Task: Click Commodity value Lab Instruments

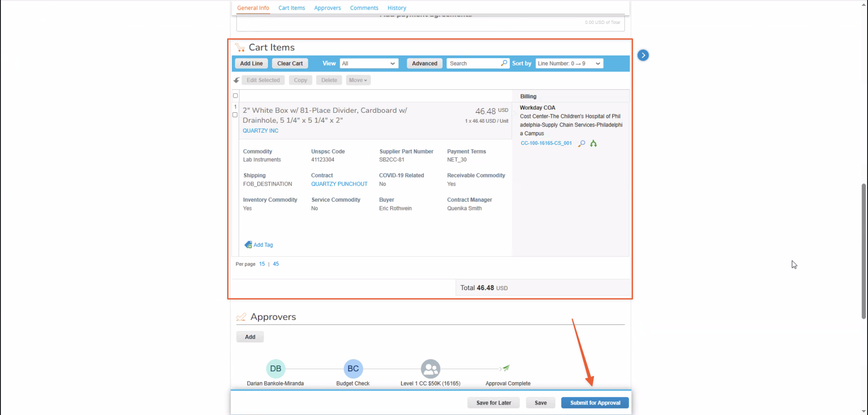Action: pyautogui.click(x=262, y=160)
